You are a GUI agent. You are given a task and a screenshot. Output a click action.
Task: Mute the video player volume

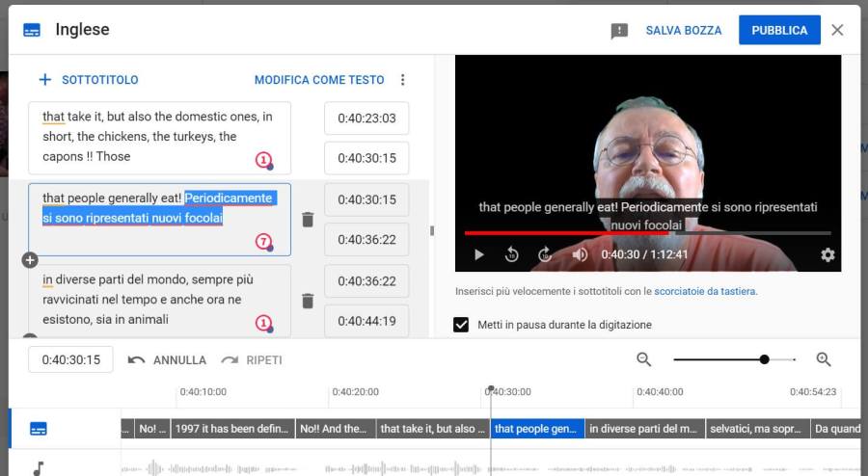point(580,255)
